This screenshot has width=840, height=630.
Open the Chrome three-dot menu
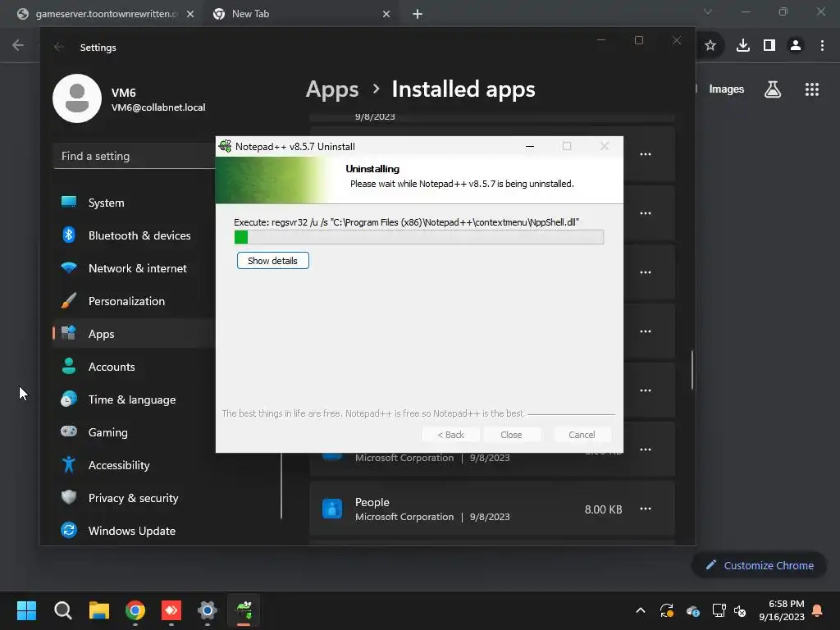tap(822, 46)
